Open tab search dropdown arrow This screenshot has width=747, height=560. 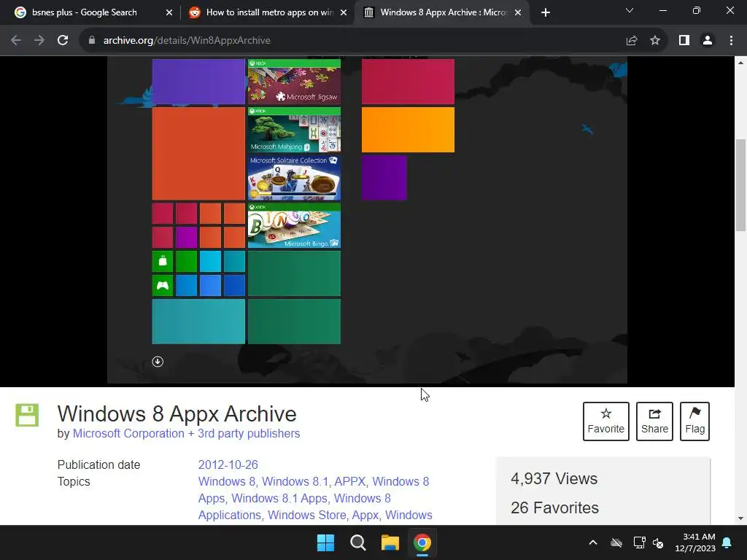click(630, 10)
